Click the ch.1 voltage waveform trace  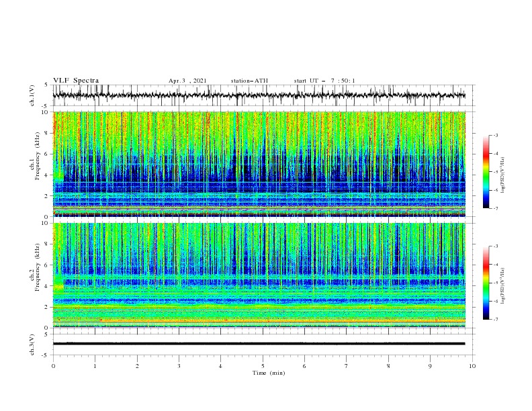point(259,95)
